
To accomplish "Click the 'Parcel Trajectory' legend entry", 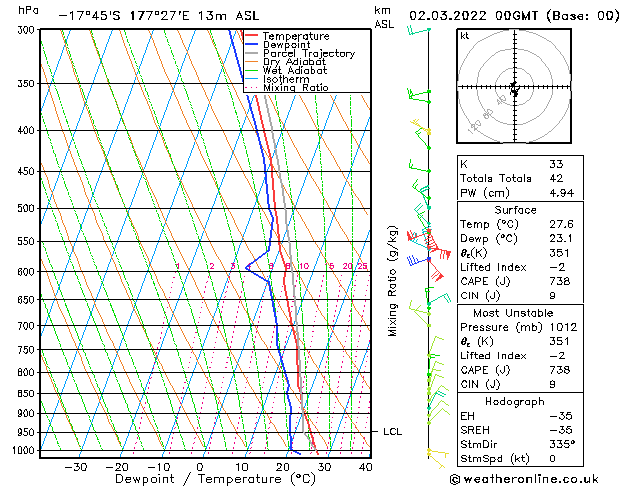I will pyautogui.click(x=300, y=53).
